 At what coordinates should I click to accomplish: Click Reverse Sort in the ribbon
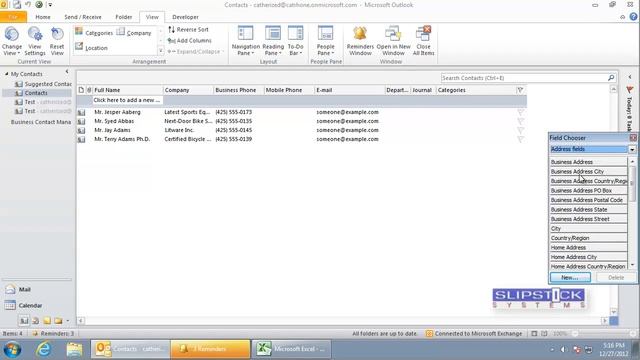point(188,29)
